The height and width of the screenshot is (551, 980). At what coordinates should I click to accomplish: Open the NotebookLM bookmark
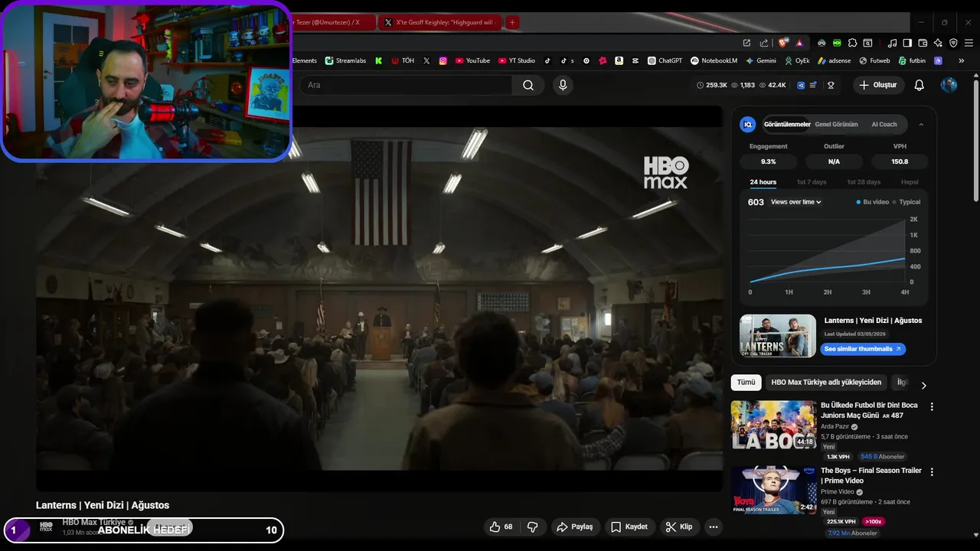point(714,60)
